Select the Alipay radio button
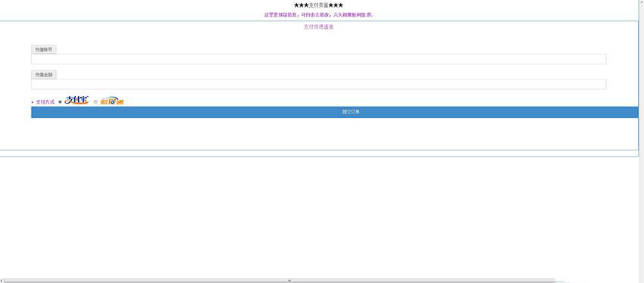The width and height of the screenshot is (644, 283). click(61, 101)
